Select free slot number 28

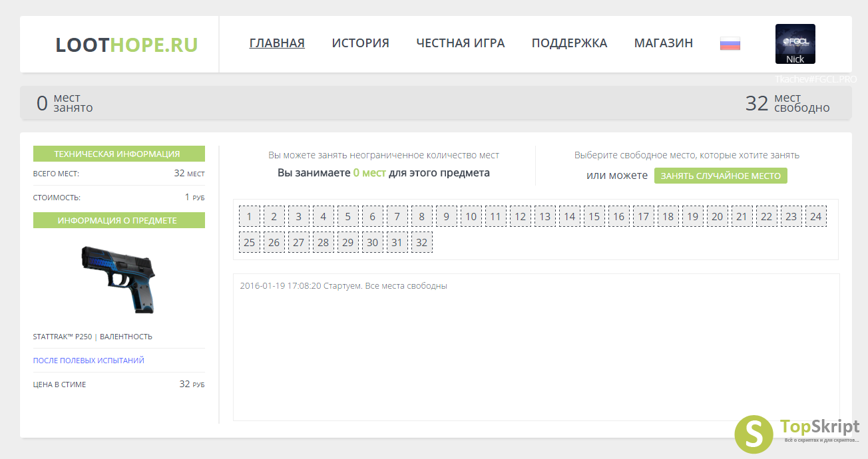[324, 242]
